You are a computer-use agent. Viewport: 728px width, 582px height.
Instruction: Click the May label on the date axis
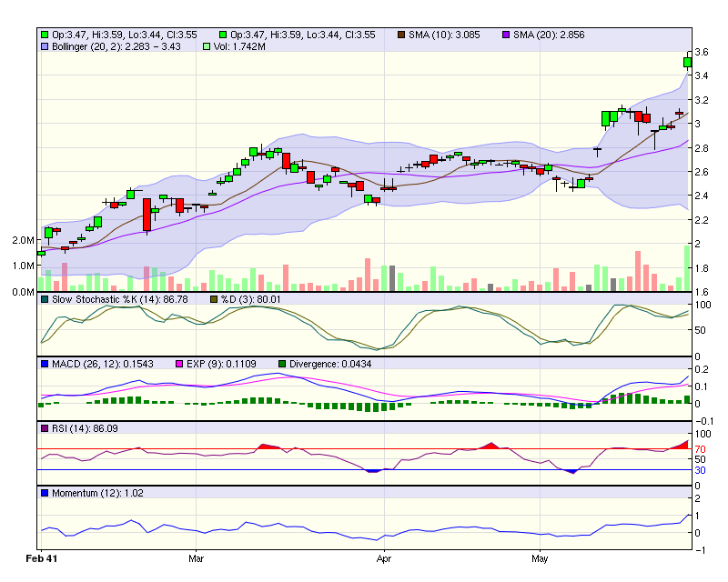tap(541, 557)
